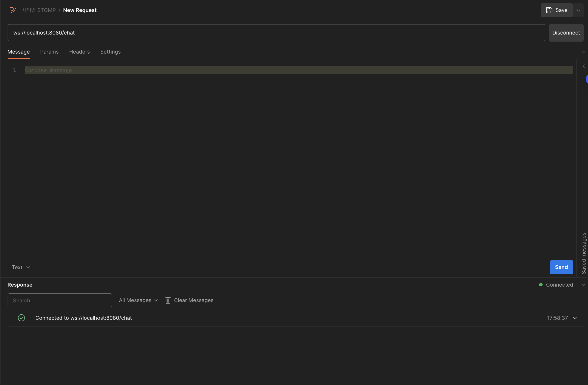Viewport: 588px width, 385px height.
Task: Open the All Messages filter dropdown
Action: coord(138,300)
